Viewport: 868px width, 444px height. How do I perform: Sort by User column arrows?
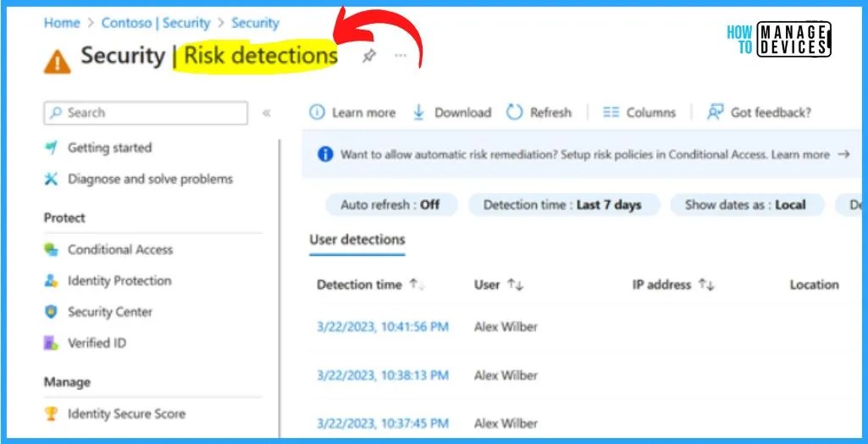(516, 285)
